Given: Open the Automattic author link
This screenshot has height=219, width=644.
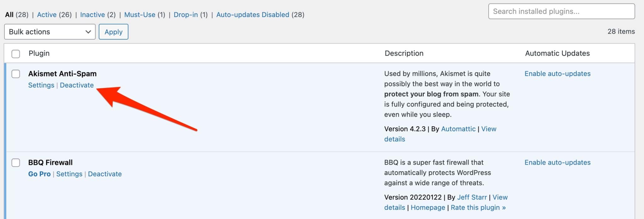Looking at the screenshot, I should coord(458,129).
